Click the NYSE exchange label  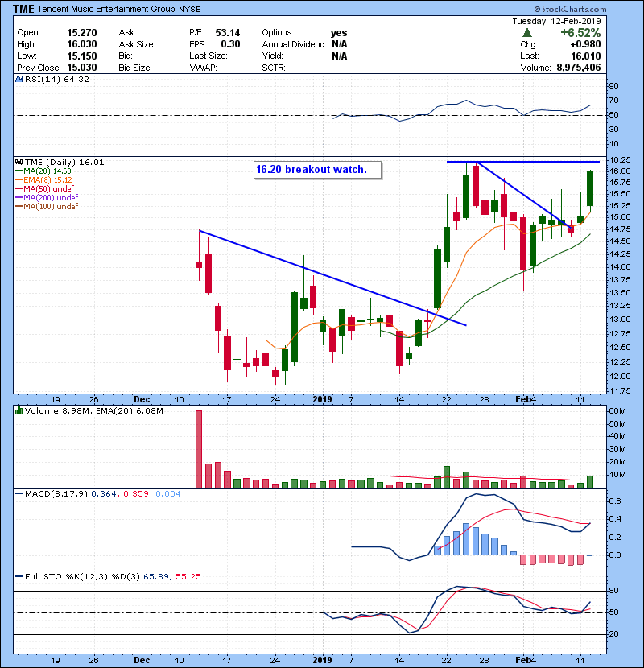[190, 9]
